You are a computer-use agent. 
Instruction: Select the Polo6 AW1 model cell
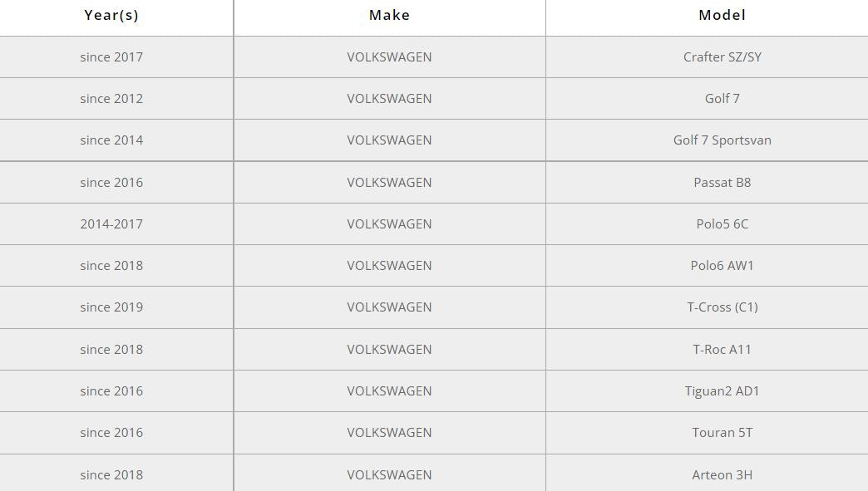[x=722, y=266]
